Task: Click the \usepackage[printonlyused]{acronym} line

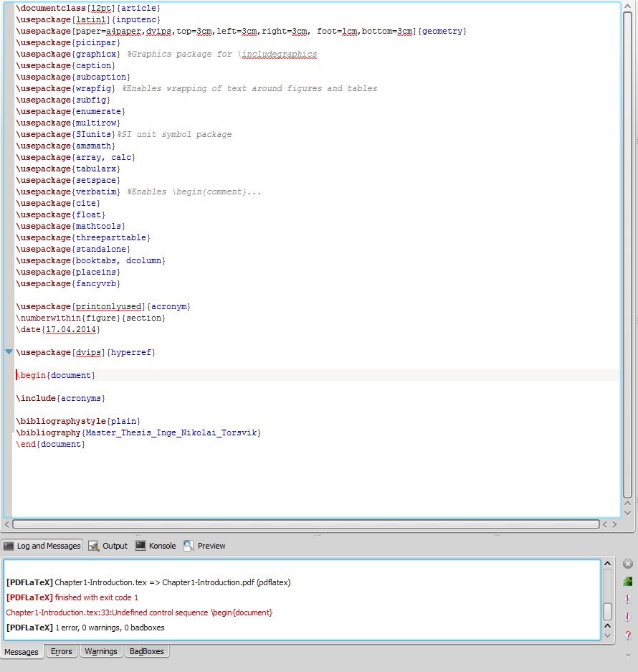Action: pyautogui.click(x=103, y=306)
